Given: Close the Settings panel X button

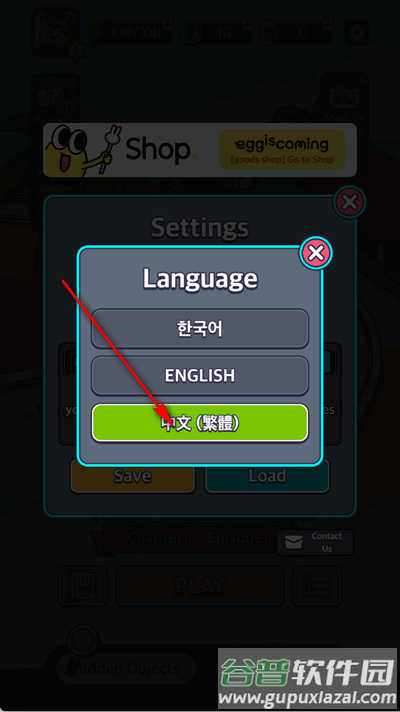Looking at the screenshot, I should tap(350, 203).
